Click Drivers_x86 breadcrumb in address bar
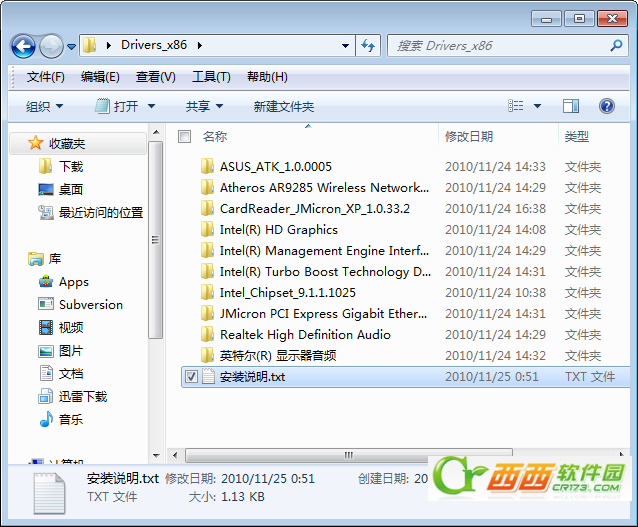 click(x=154, y=45)
